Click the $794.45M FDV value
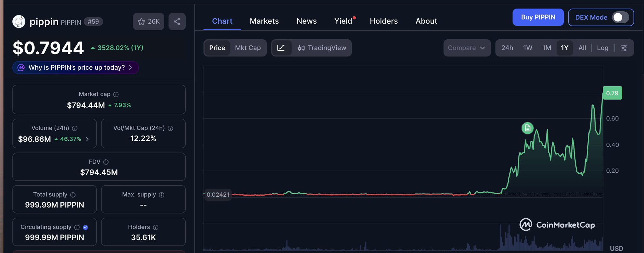The image size is (644, 253). 99,172
